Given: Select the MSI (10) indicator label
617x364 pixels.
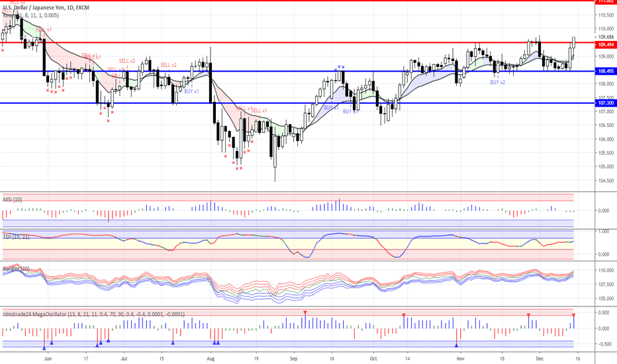Looking at the screenshot, I should [x=13, y=199].
